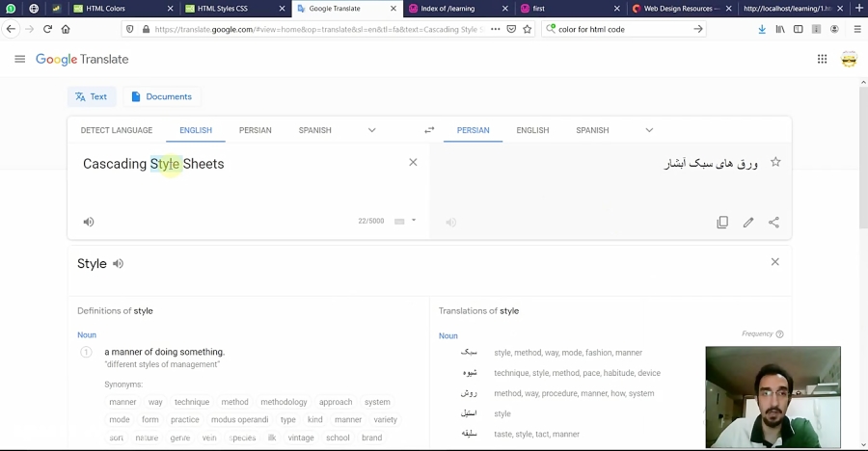
Task: Select Detect Language as source
Action: 117,130
